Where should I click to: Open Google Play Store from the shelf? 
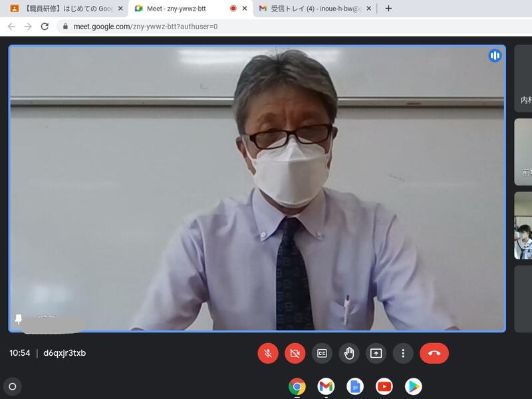[x=414, y=386]
